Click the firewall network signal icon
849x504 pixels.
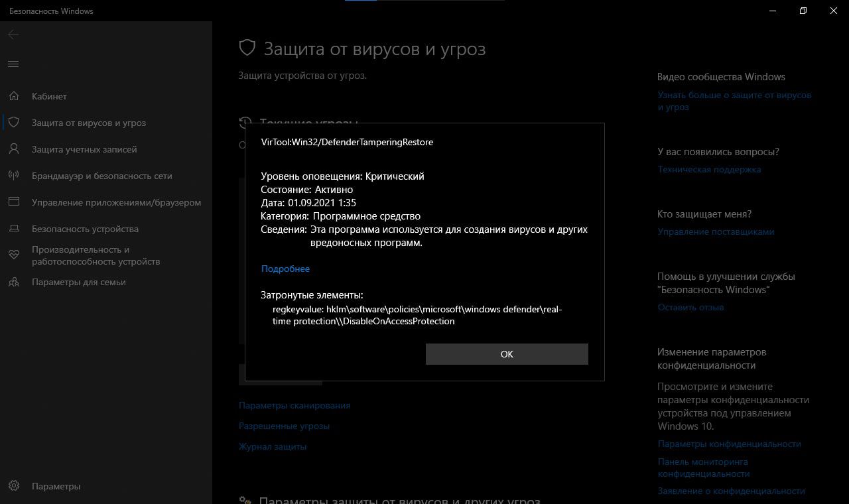click(14, 176)
